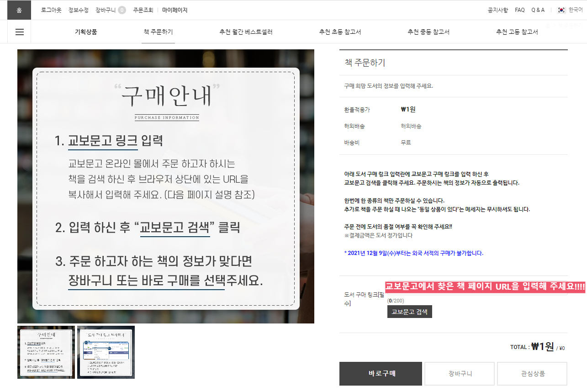Open the hamburger category menu icon
Image resolution: width=587 pixels, height=392 pixels.
20,32
